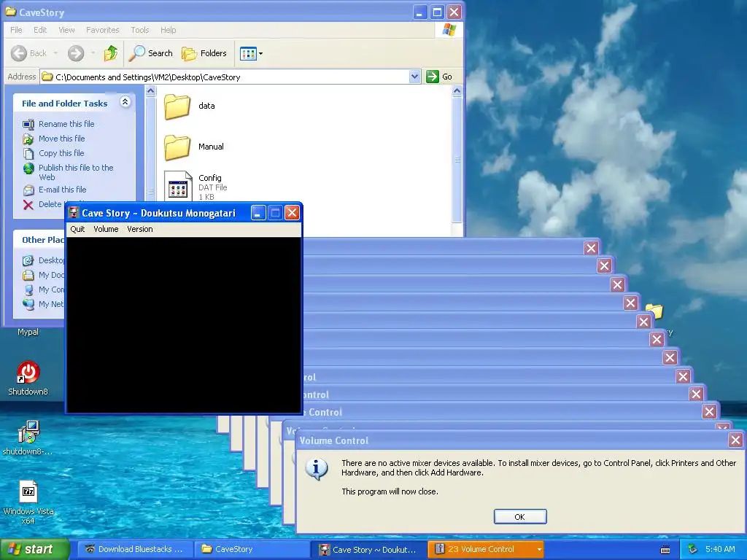Screen dimensions: 747x560
Task: Open Search in the Explorer toolbar
Action: 151,53
